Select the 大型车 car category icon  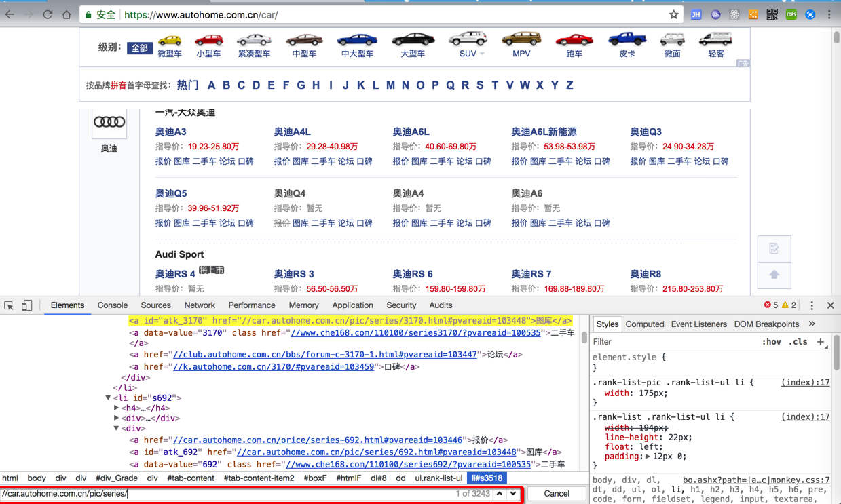point(413,40)
